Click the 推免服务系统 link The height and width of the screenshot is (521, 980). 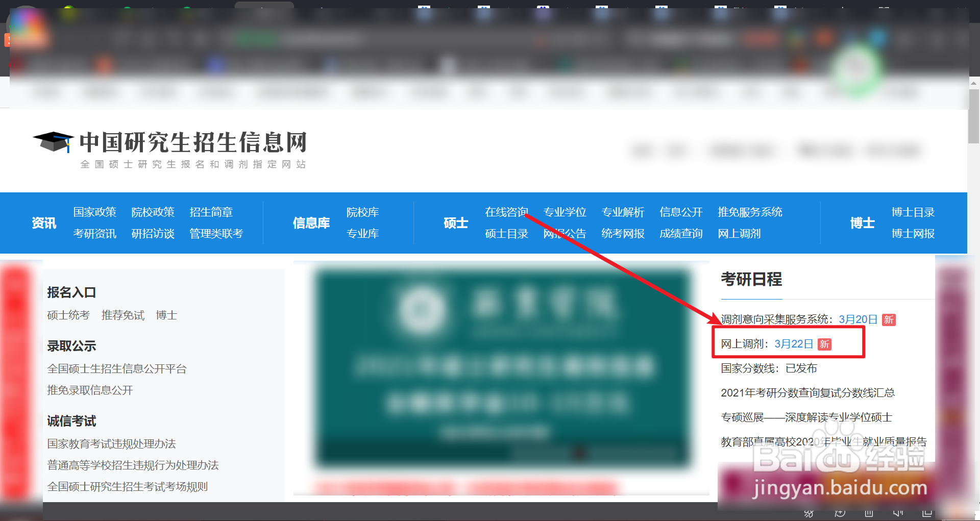750,212
